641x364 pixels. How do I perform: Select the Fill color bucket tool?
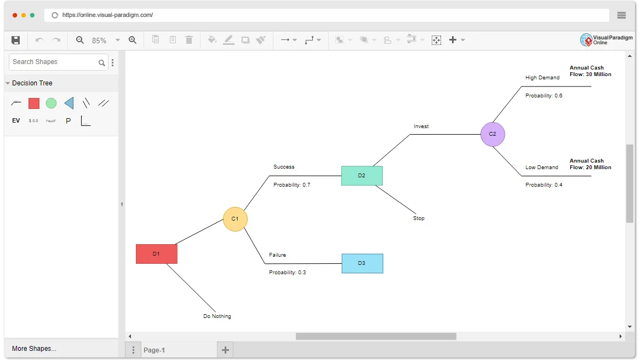point(212,39)
